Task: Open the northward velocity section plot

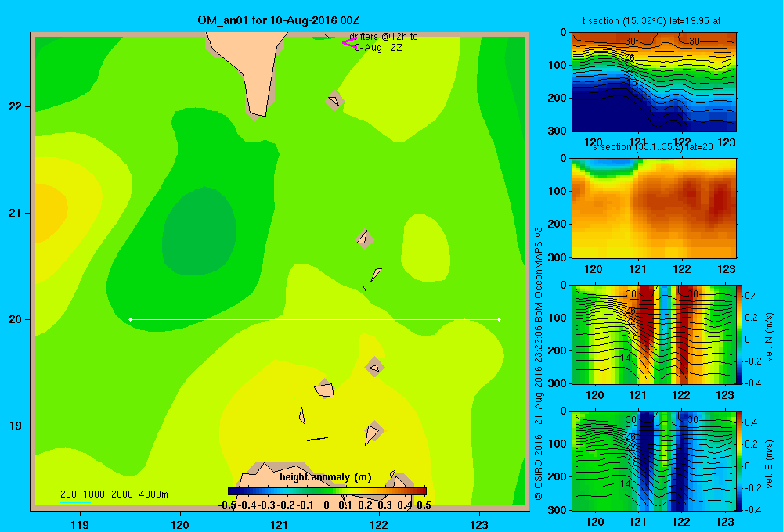Action: coord(654,334)
